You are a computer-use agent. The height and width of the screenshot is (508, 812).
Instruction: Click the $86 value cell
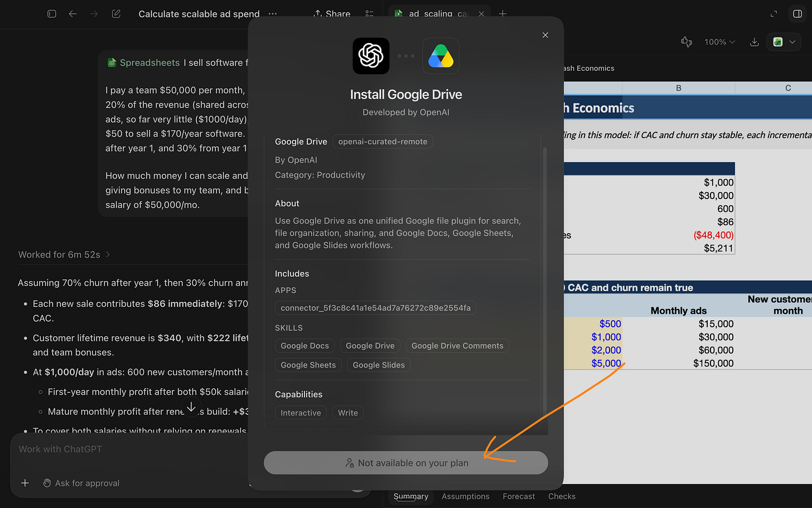(x=726, y=222)
